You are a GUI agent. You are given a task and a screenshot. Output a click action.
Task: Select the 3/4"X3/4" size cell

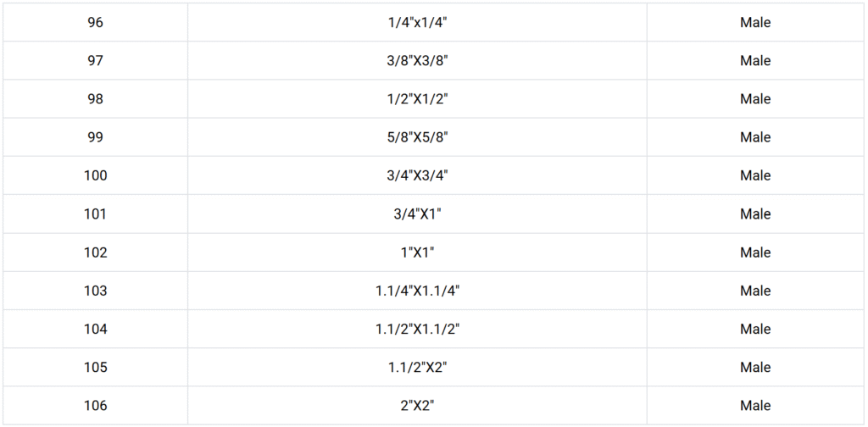tap(417, 175)
